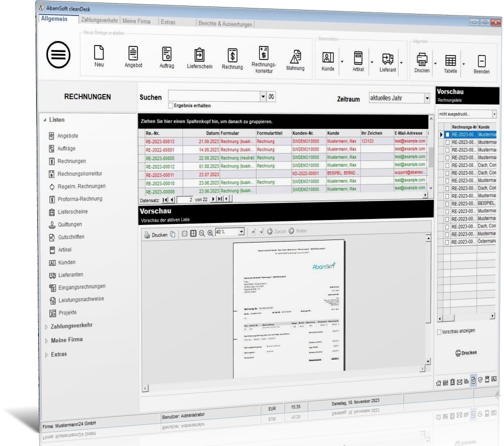Screen dimensions: 504x446
Task: Open the 40 % zoom dropdown
Action: [x=241, y=231]
